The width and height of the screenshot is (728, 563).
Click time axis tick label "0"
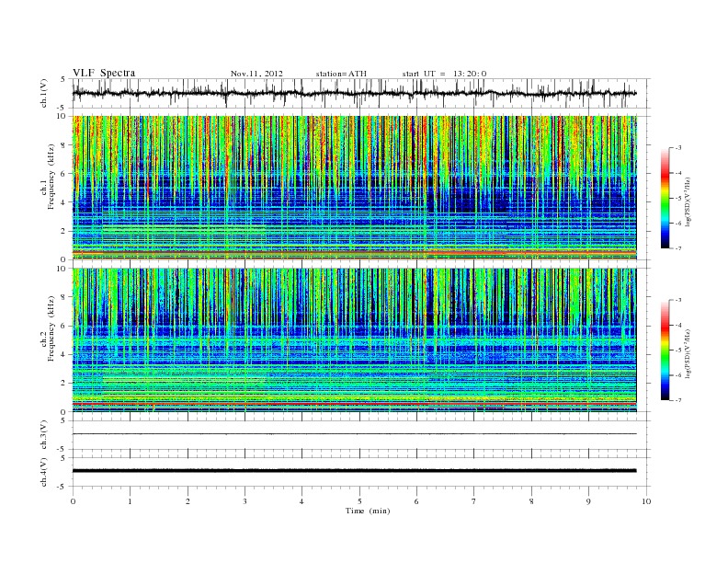pyautogui.click(x=73, y=501)
